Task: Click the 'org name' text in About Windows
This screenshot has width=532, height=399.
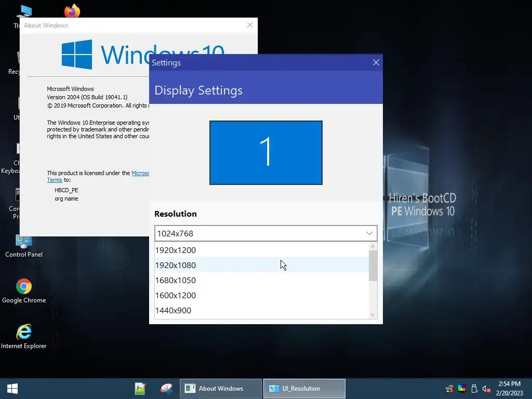Action: [66, 198]
